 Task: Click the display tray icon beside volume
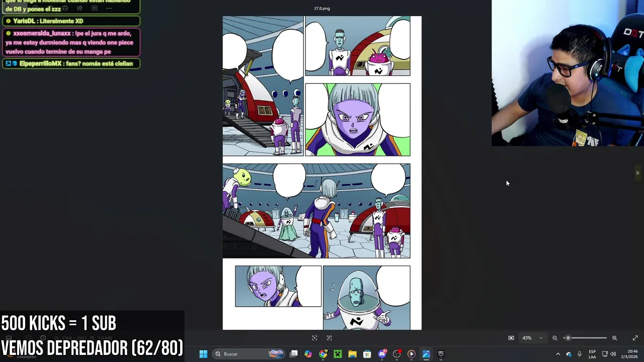click(605, 354)
